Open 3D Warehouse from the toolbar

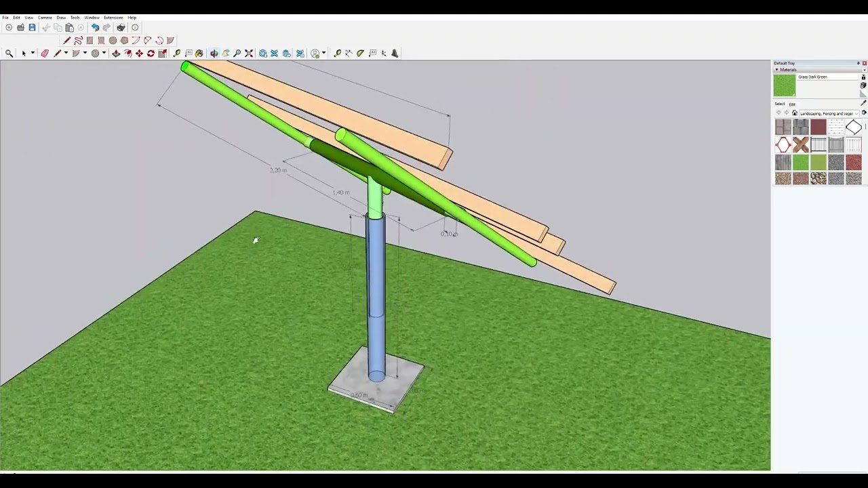[x=263, y=53]
